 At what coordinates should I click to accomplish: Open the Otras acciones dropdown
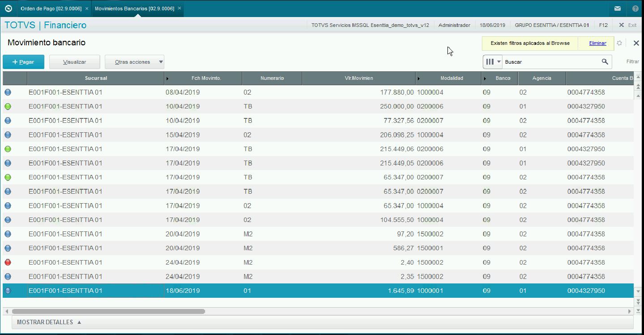tap(134, 62)
